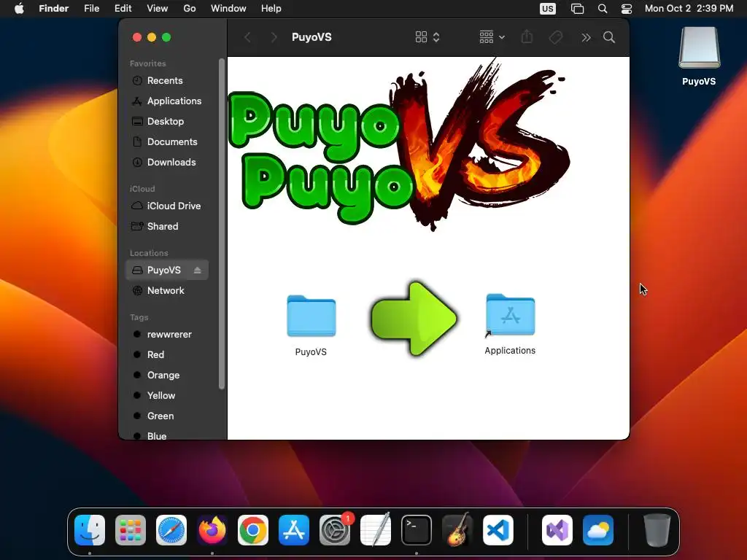
Task: Click the date and time in menu bar
Action: [x=689, y=9]
